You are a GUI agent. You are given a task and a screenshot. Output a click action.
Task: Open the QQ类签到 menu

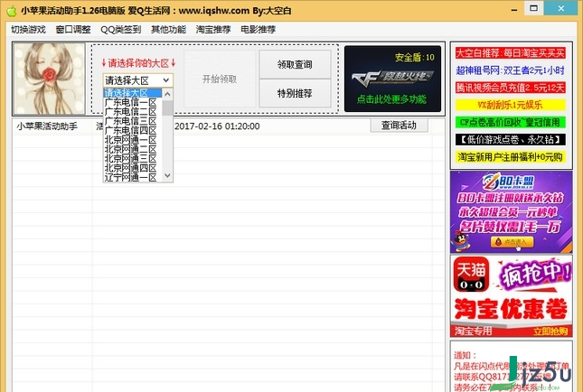coord(121,29)
